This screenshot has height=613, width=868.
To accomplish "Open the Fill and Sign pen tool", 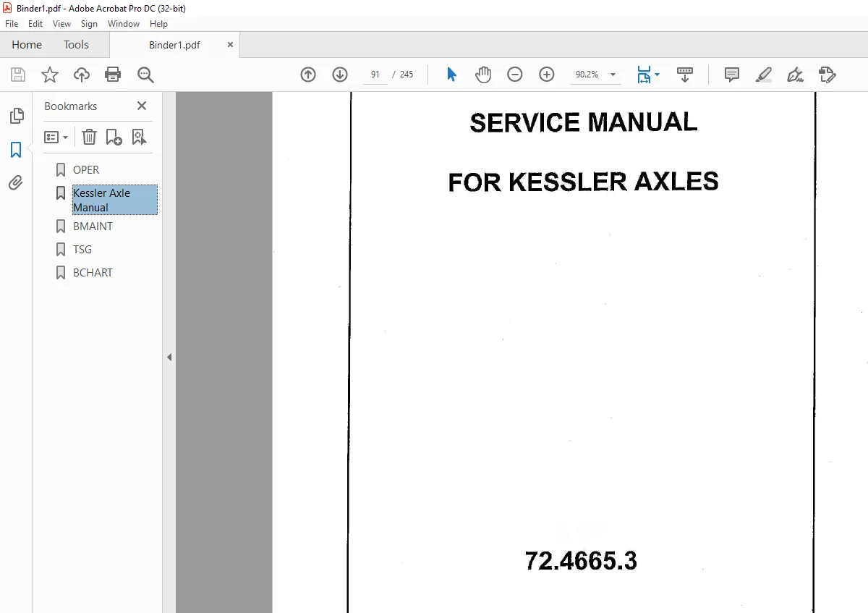I will click(796, 75).
